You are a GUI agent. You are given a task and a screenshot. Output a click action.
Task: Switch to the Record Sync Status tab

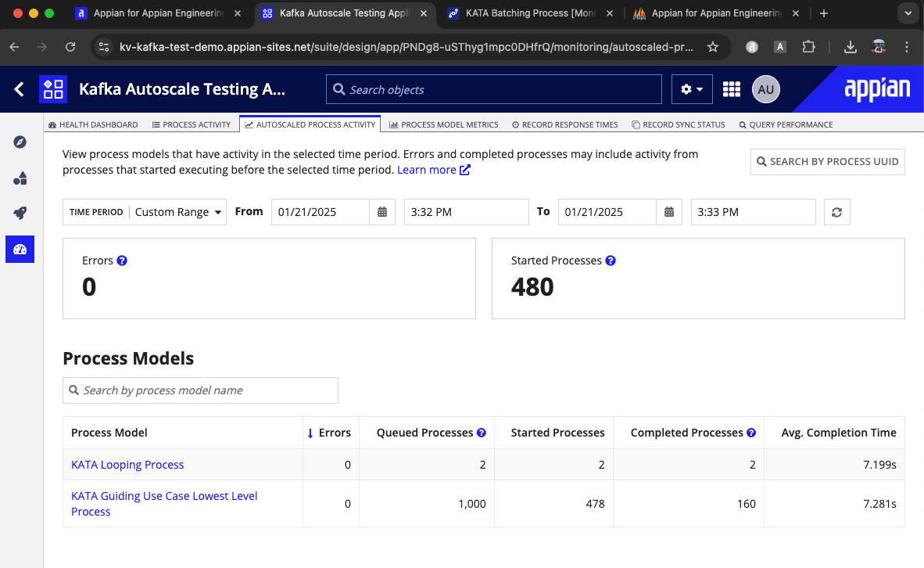click(x=679, y=124)
